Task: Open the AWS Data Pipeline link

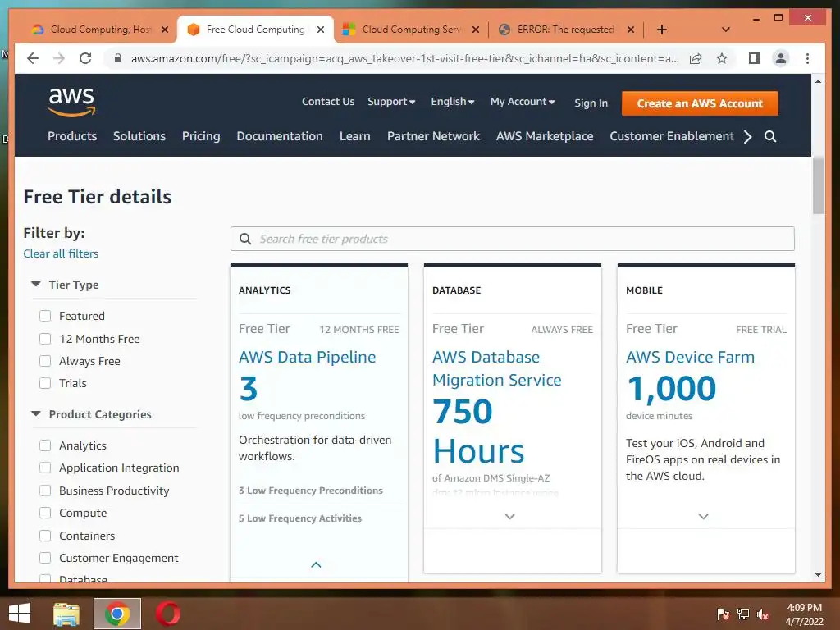Action: [308, 357]
